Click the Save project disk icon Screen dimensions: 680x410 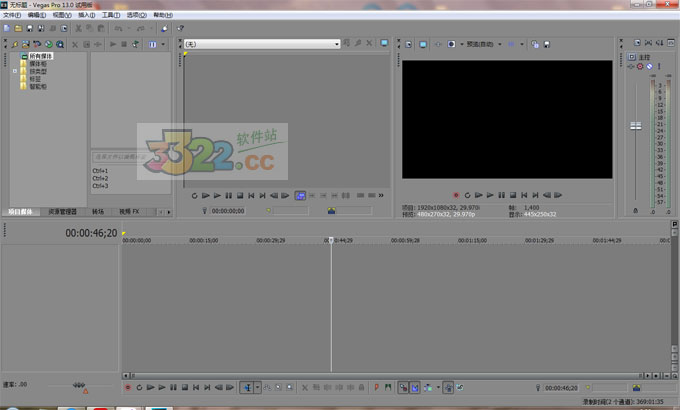[29, 29]
